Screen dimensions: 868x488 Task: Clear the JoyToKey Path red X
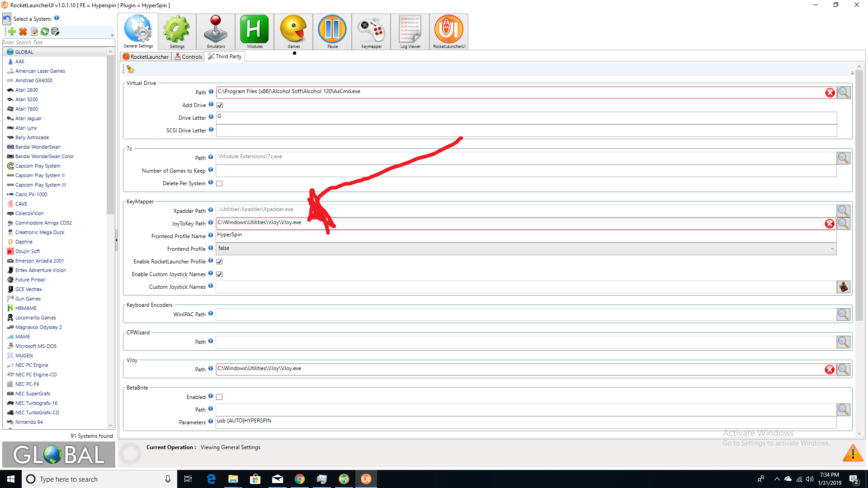[x=830, y=224]
